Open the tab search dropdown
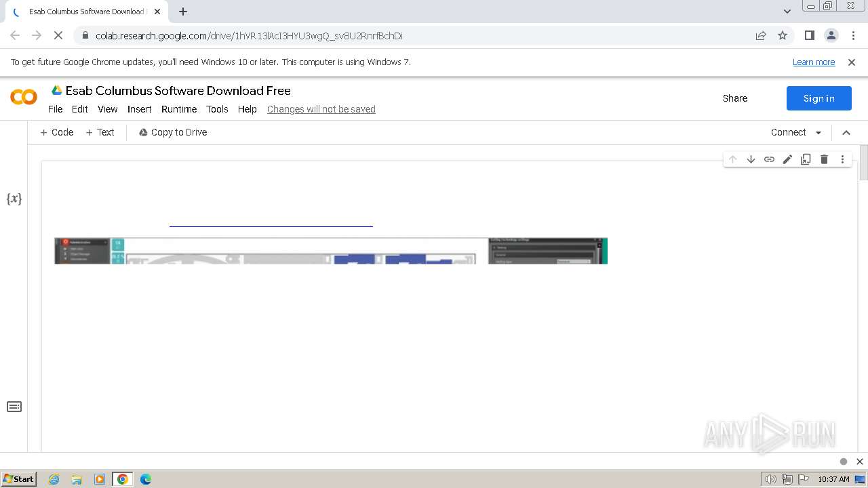This screenshot has height=488, width=868. click(x=787, y=12)
